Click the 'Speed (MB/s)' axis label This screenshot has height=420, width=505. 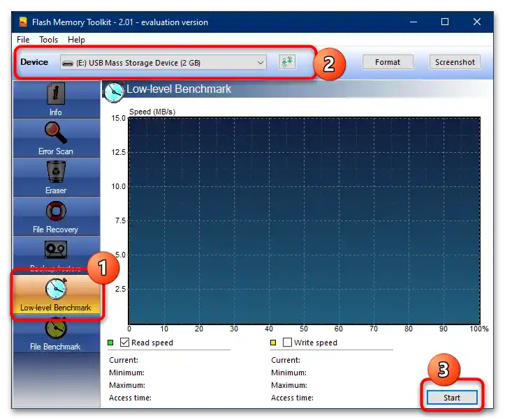coord(152,112)
